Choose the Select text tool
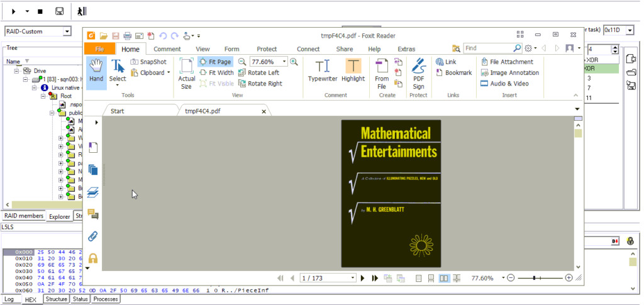 [118, 72]
